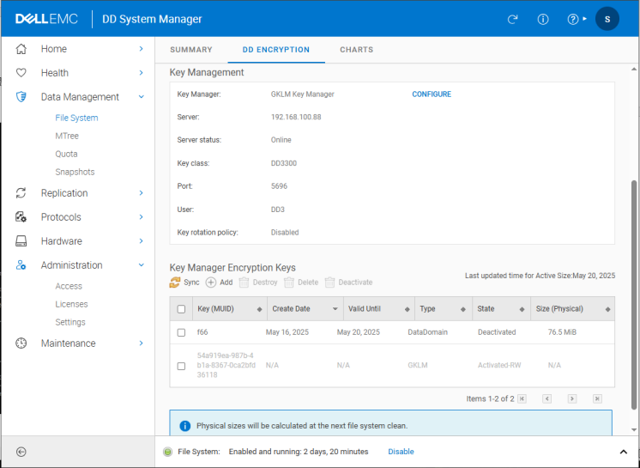This screenshot has width=640, height=468.
Task: Sort by Size (Physical) column
Action: pos(572,309)
